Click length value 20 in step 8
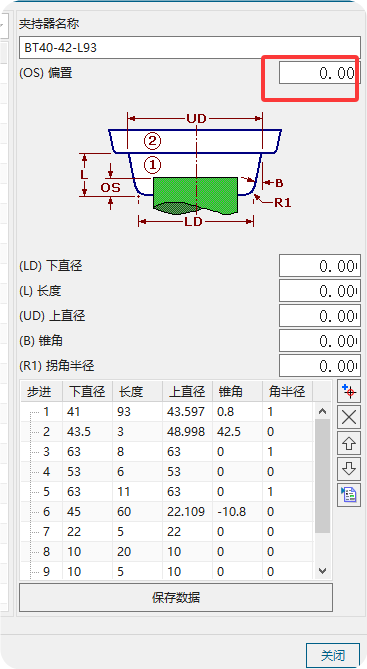Viewport: 367px width, 669px height. [124, 552]
